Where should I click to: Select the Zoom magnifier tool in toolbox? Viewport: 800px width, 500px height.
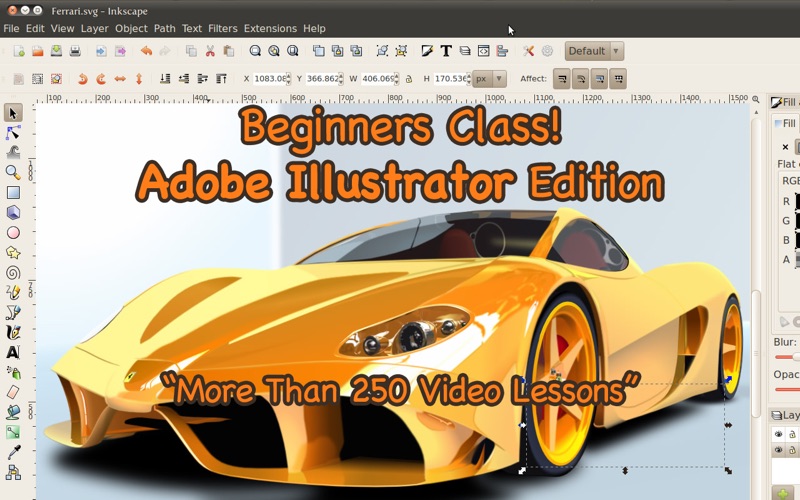(13, 172)
